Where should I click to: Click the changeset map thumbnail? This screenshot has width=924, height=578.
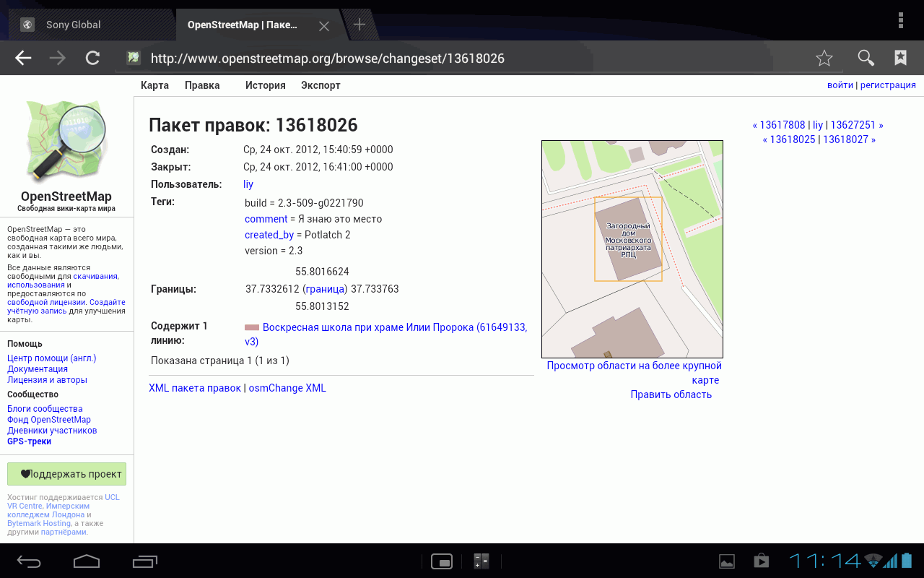point(632,249)
